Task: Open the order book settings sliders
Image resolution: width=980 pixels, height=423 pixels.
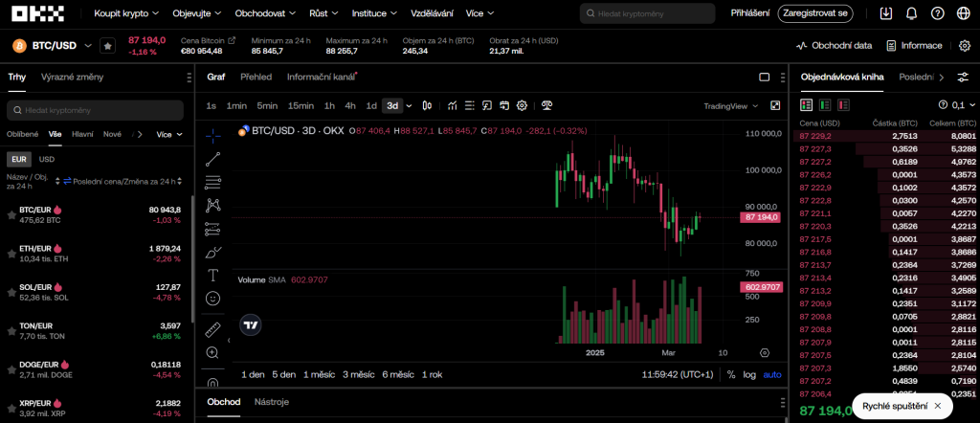Action: tap(963, 78)
